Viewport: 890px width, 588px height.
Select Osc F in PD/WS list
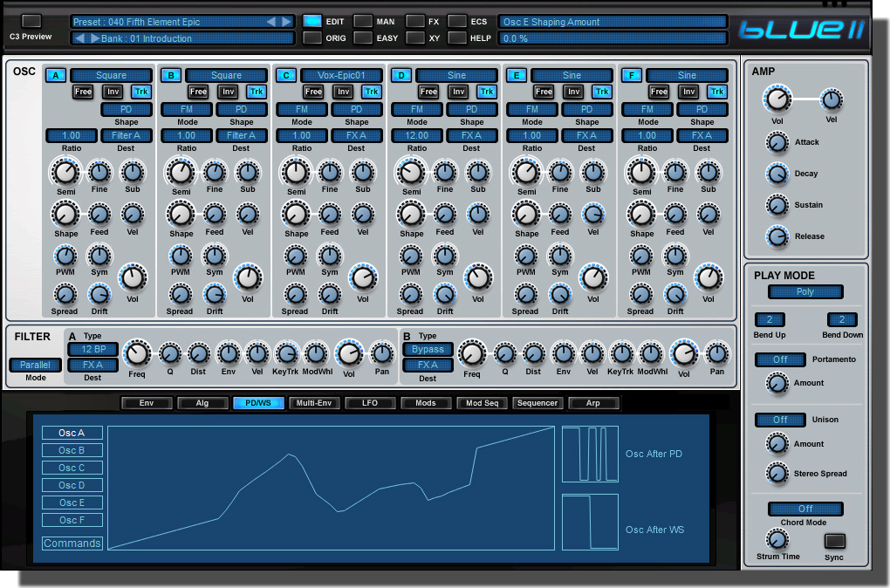(x=72, y=520)
